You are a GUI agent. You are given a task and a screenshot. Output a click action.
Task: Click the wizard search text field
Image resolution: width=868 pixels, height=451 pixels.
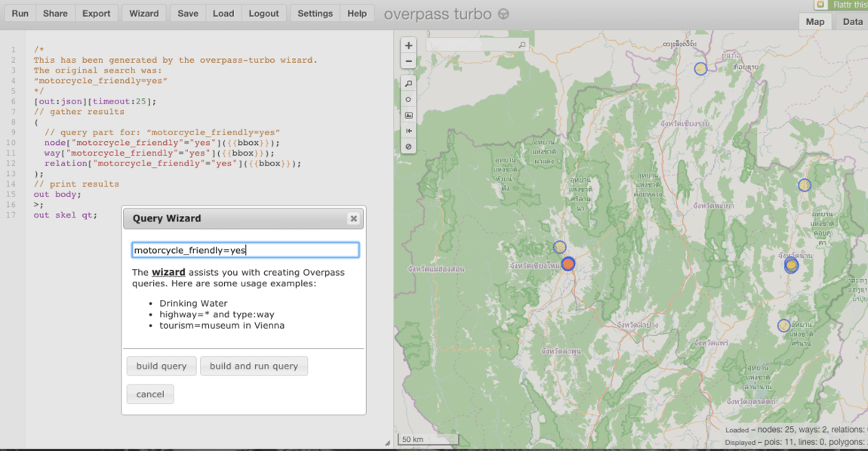245,251
